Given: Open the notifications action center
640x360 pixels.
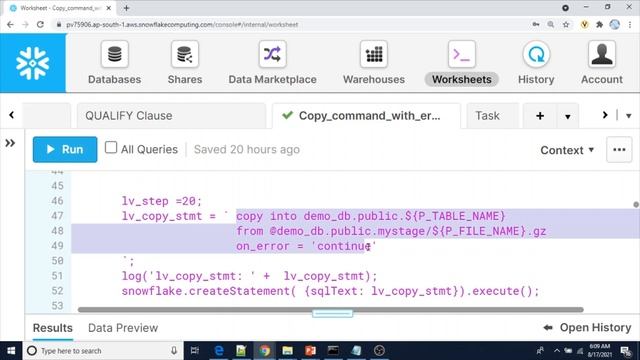Looking at the screenshot, I should coord(626,351).
